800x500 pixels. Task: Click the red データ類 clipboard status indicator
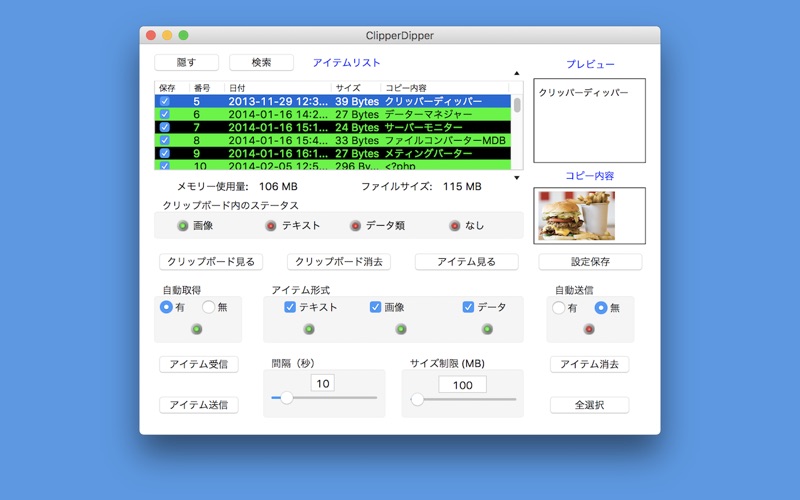(356, 226)
